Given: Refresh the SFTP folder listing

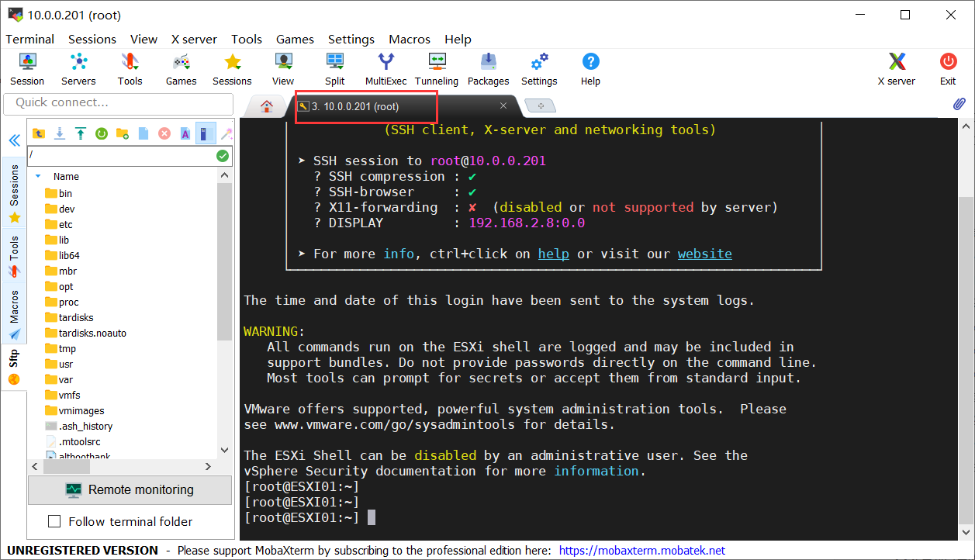Looking at the screenshot, I should 102,133.
